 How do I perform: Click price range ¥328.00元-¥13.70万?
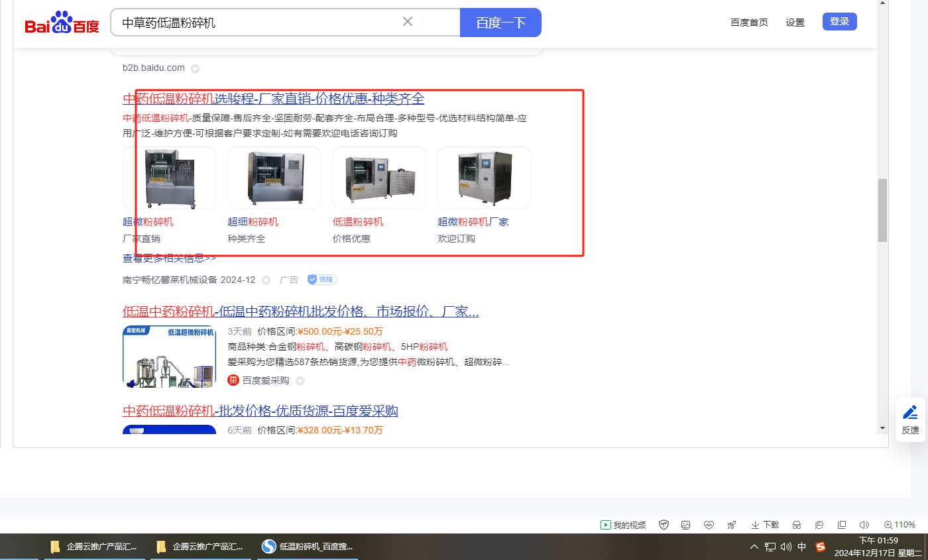pos(340,431)
